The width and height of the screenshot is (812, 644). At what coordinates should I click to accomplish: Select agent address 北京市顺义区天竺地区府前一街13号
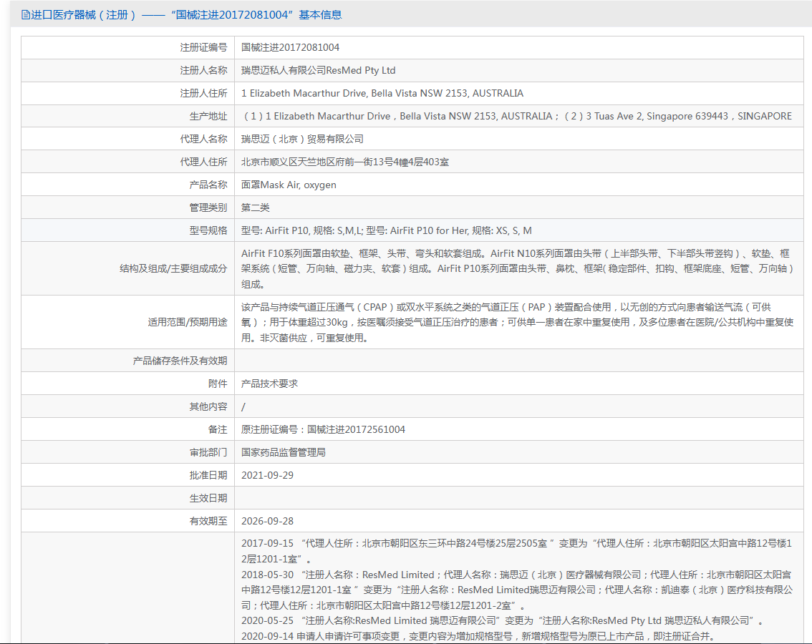pyautogui.click(x=345, y=162)
